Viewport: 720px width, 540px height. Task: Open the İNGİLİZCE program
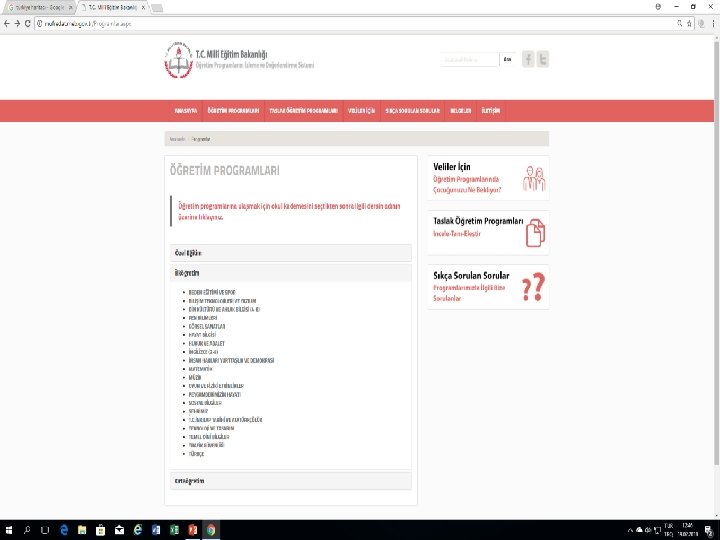203,352
